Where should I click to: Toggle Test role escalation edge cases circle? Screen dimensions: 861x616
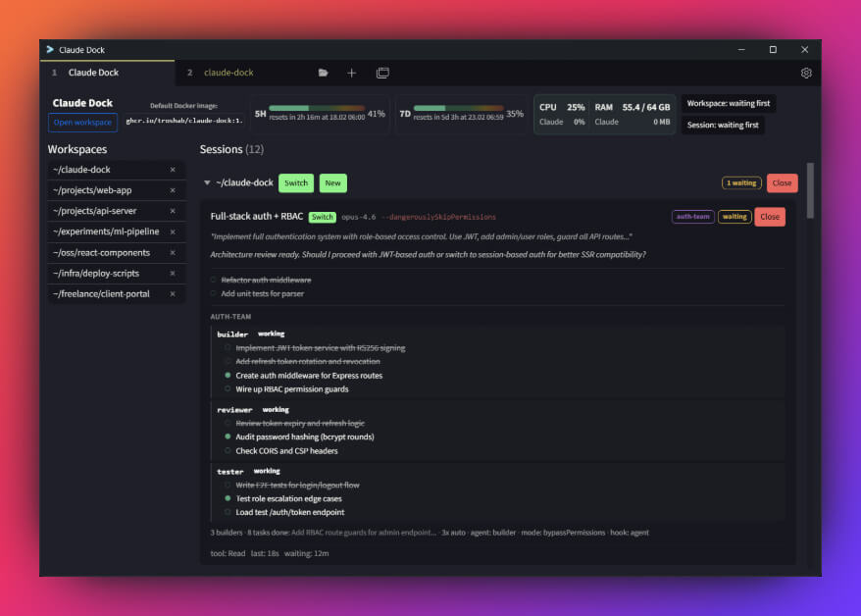coord(228,498)
